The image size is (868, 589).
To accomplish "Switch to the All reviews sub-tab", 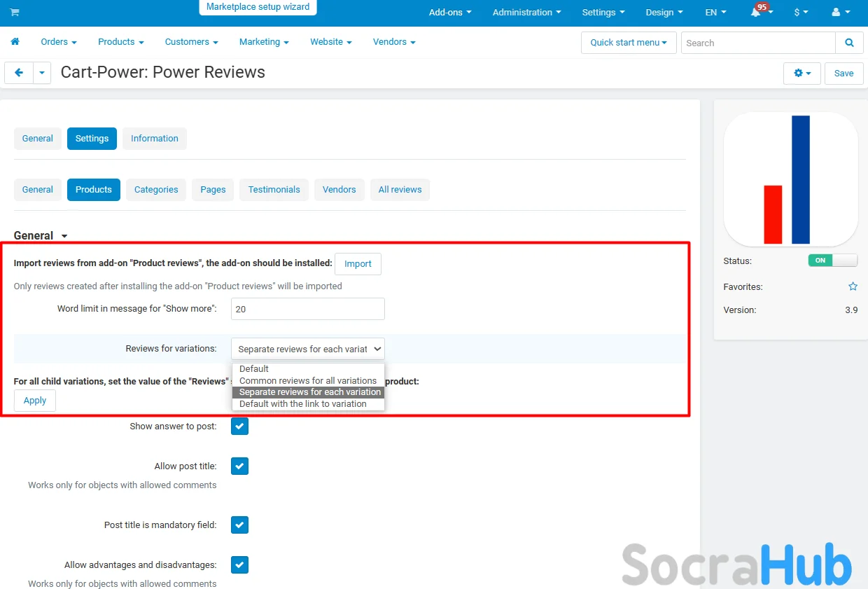I will 400,190.
